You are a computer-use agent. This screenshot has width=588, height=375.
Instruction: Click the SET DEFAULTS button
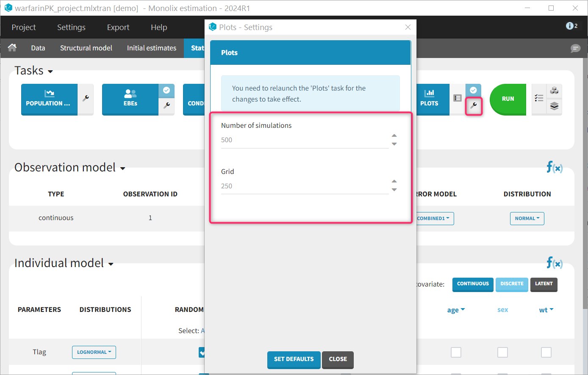coord(294,359)
